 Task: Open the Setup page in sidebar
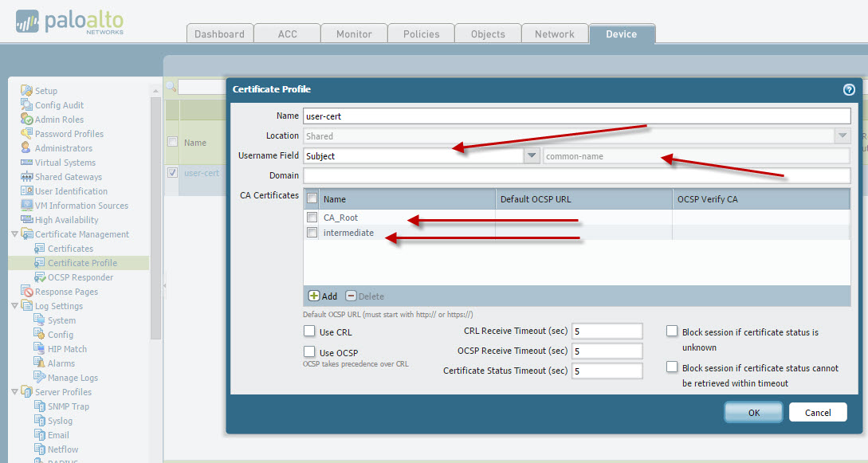tap(45, 90)
